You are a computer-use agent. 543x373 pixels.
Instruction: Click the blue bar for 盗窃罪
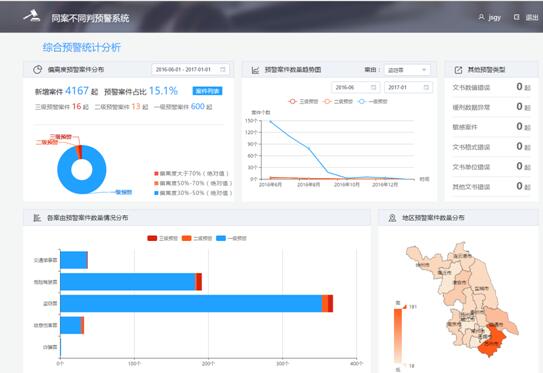[191, 303]
